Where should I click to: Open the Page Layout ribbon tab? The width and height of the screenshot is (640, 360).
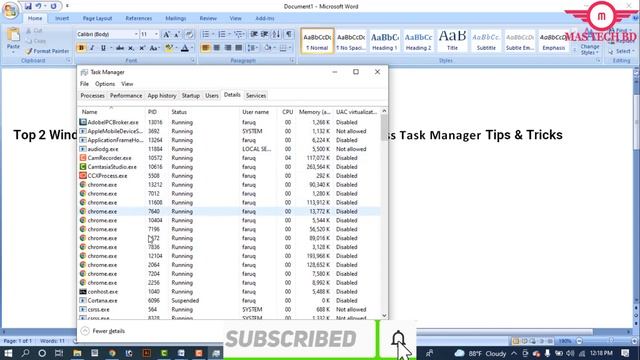(97, 18)
